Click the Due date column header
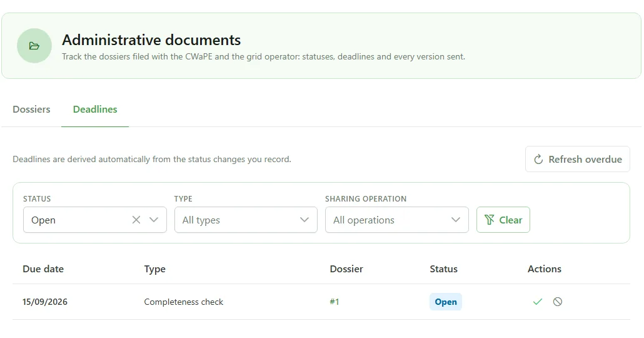This screenshot has width=644, height=338. pos(43,269)
